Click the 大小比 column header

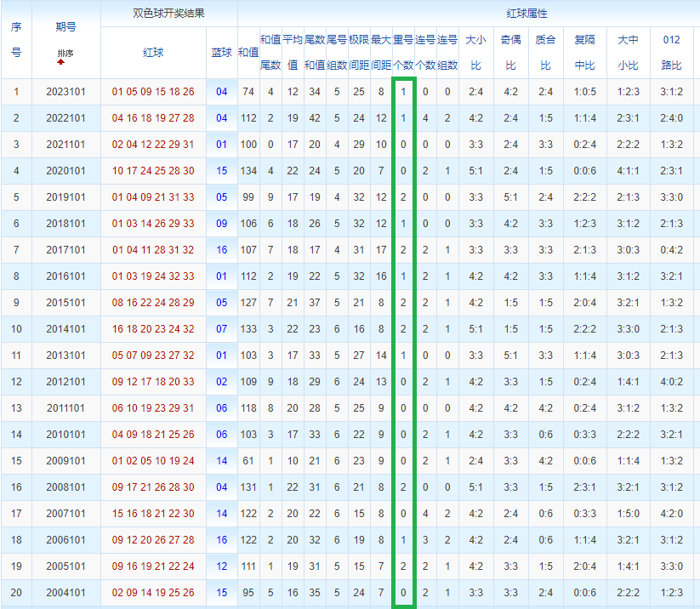pyautogui.click(x=475, y=53)
